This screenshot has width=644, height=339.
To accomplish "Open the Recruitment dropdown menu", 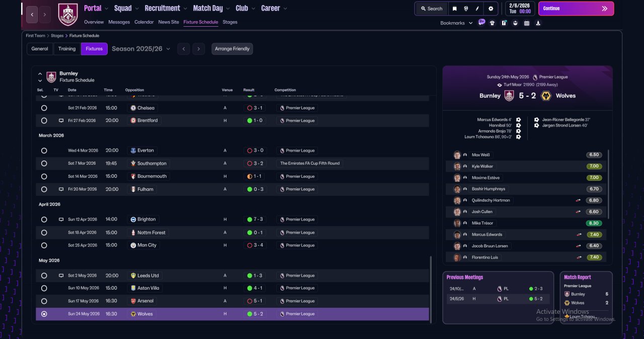I will pyautogui.click(x=166, y=8).
